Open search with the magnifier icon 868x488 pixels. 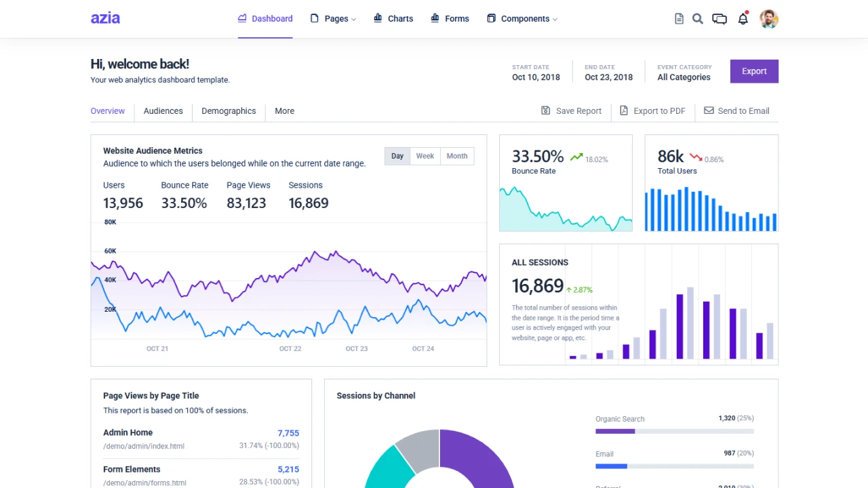point(697,19)
